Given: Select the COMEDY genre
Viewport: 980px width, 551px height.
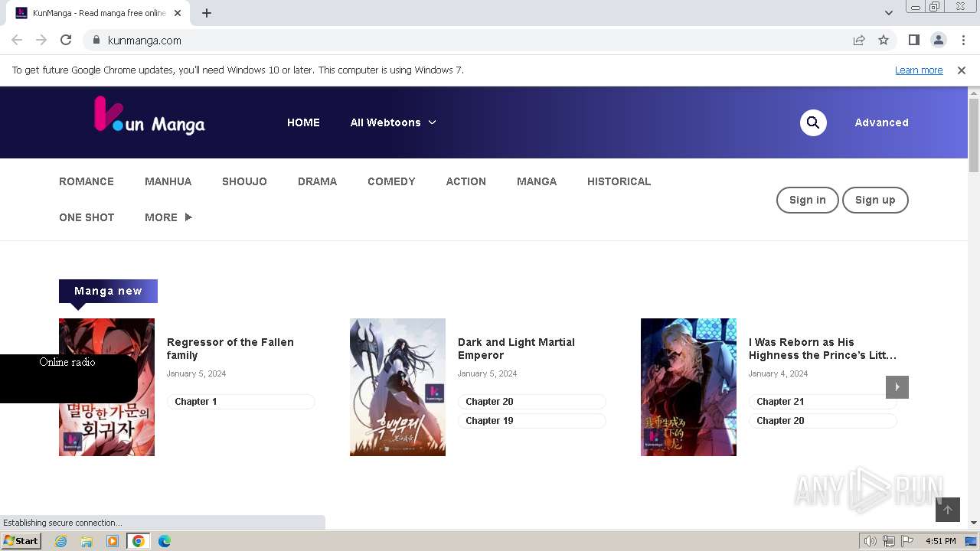Looking at the screenshot, I should tap(391, 181).
